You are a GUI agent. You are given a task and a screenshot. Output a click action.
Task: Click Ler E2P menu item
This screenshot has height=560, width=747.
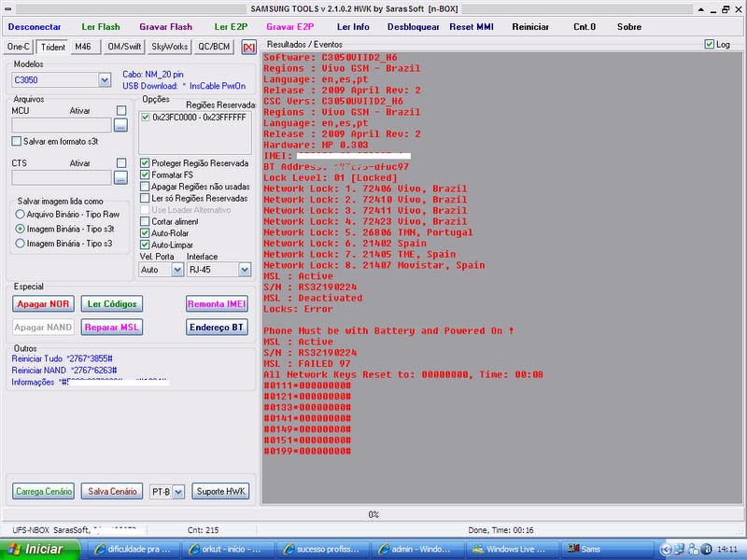point(231,27)
